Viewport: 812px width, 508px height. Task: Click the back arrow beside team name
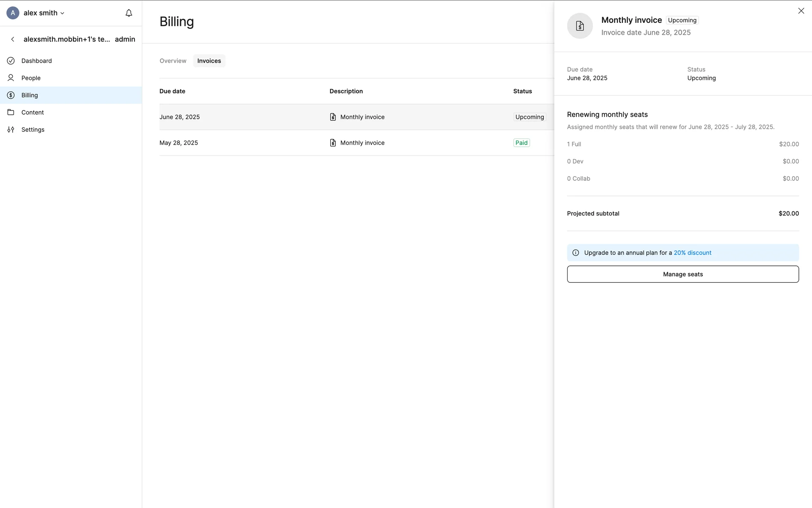pos(13,39)
